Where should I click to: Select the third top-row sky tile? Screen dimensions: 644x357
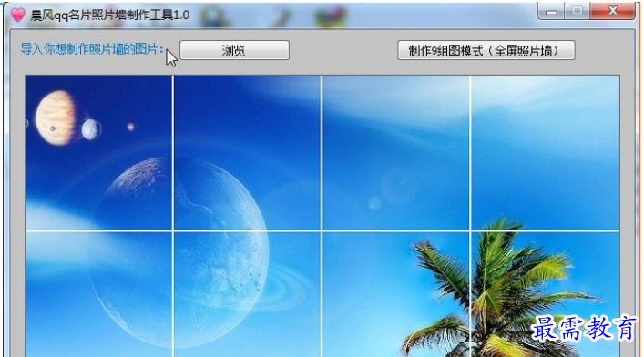(x=396, y=152)
